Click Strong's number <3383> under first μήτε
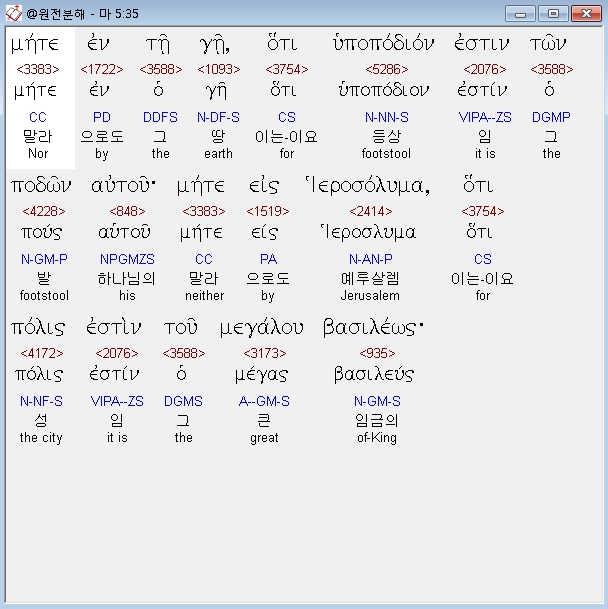 pyautogui.click(x=38, y=69)
